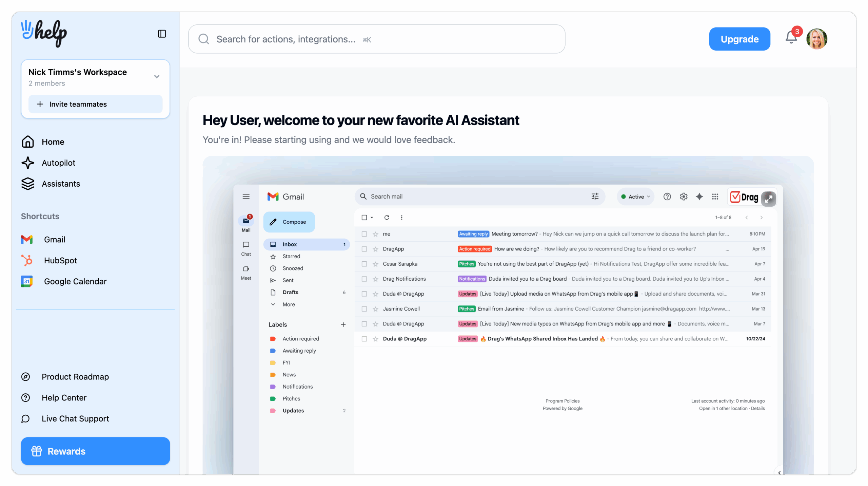Open Google Calendar shortcut
Viewport: 868px width, 486px height.
click(64, 281)
